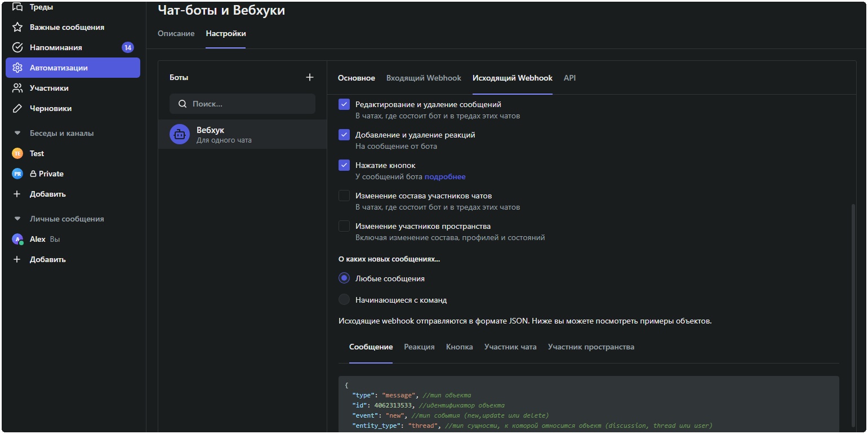Click Добавить under Беседы и каналы
Viewport: 868px width, 434px height.
[47, 194]
